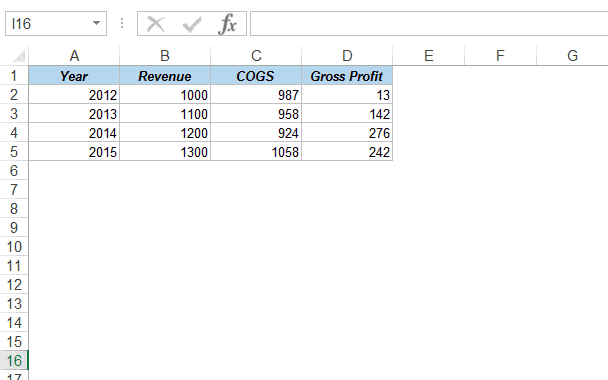Image resolution: width=608 pixels, height=380 pixels.
Task: Click into the formula bar input area
Action: point(429,24)
